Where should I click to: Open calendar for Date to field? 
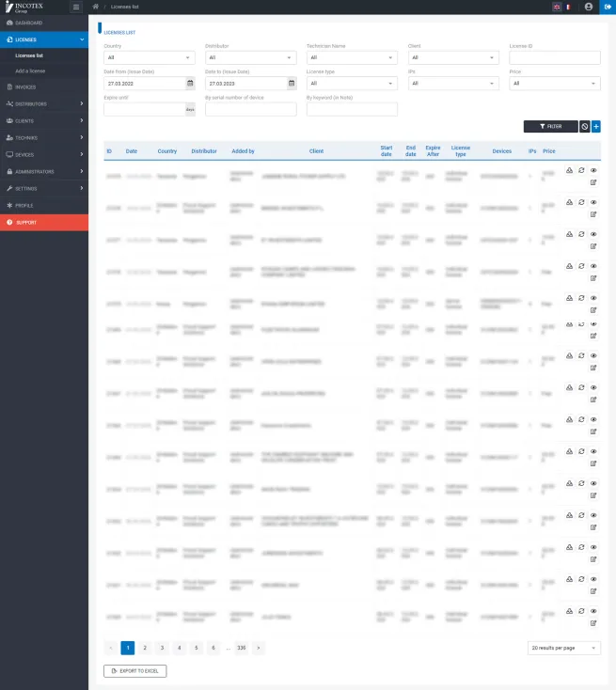tap(292, 83)
